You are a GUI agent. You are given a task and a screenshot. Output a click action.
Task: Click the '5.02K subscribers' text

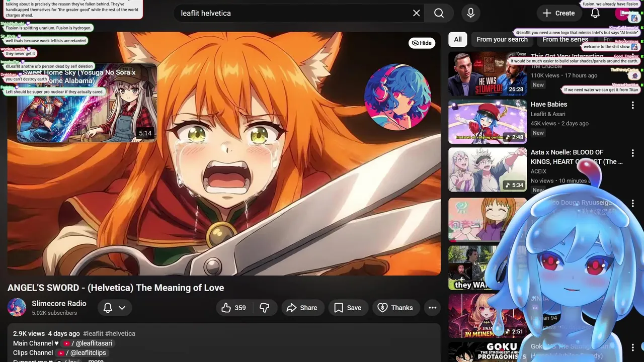click(x=54, y=313)
